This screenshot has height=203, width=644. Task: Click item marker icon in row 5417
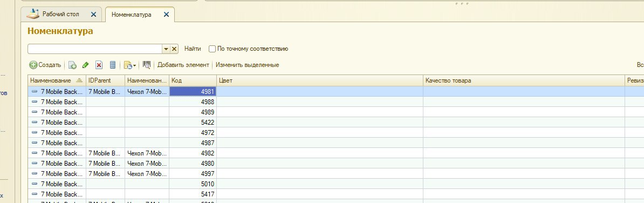click(35, 194)
